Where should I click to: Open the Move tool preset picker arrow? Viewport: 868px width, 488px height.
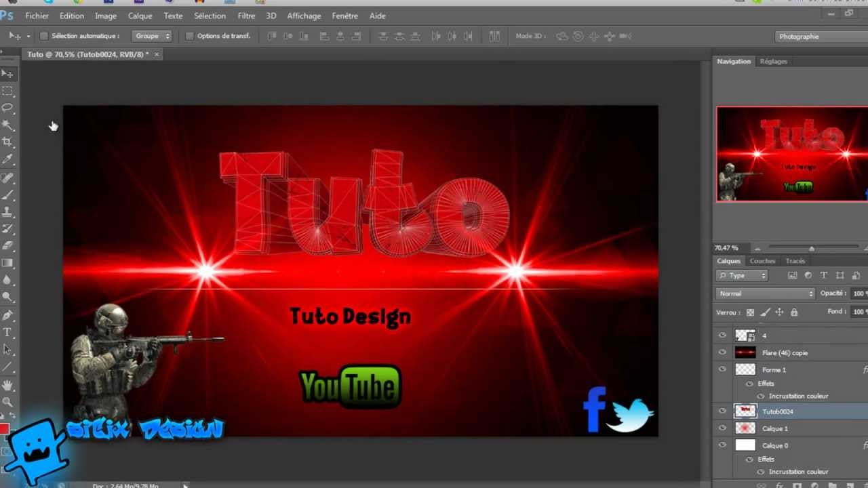(28, 36)
